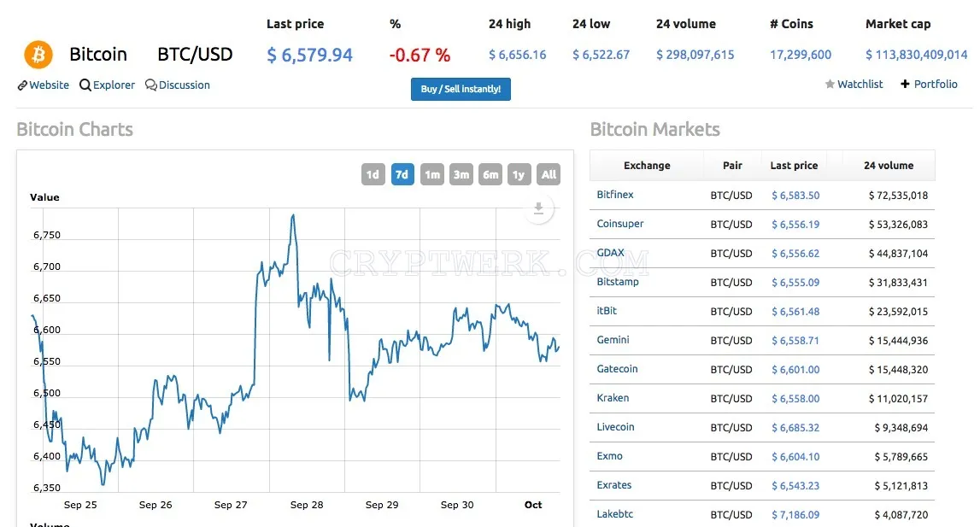Viewport: 980px width, 527px height.
Task: Select the 7d chart range
Action: tap(402, 174)
